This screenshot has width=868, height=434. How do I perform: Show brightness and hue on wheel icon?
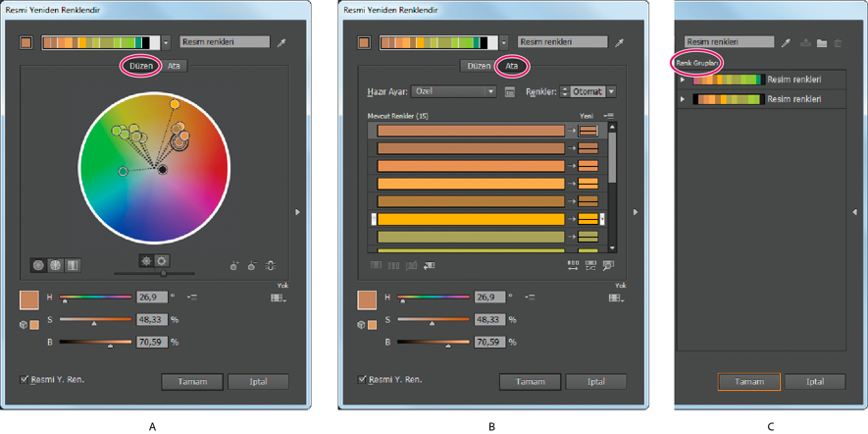coord(163,260)
